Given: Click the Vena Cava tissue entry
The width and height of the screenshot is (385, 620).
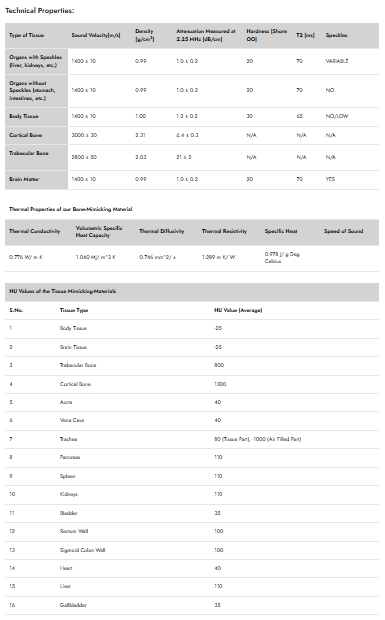Looking at the screenshot, I should click(72, 420).
